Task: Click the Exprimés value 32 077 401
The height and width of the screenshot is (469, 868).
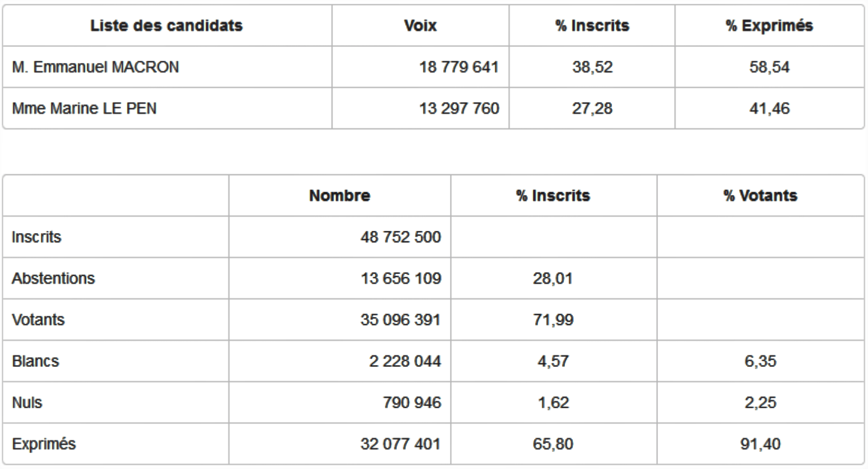Action: click(x=400, y=444)
